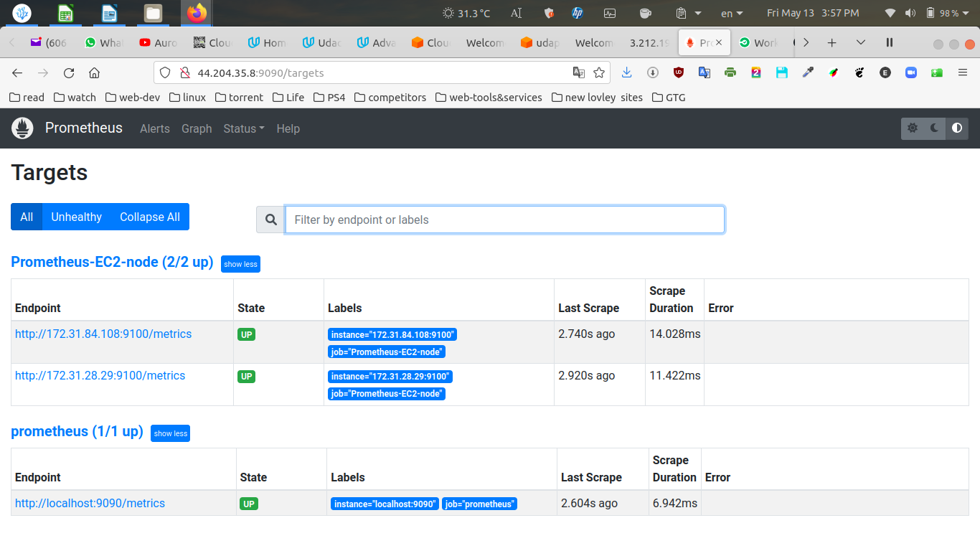Click the search magnifier icon
This screenshot has height=551, width=980.
(270, 220)
